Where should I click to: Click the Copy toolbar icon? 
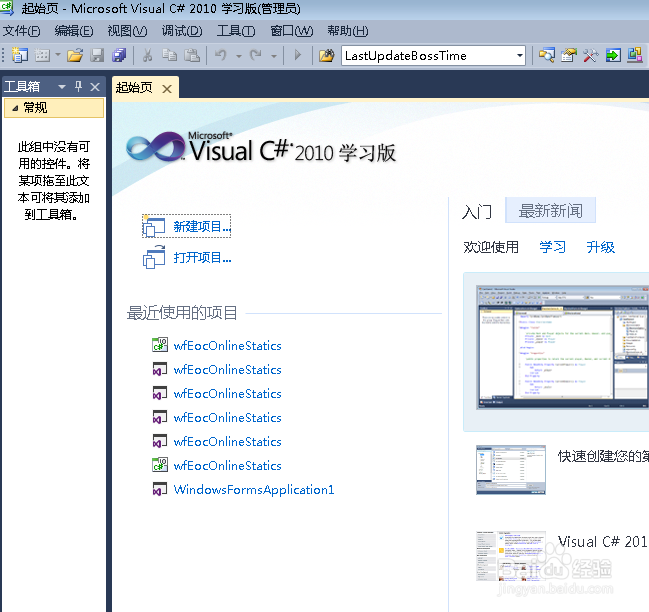click(x=169, y=55)
